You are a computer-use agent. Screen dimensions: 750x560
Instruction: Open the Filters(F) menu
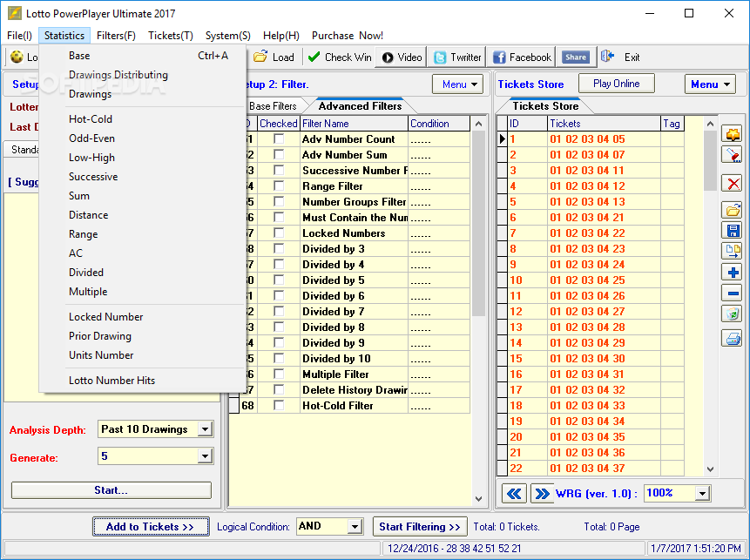point(116,36)
